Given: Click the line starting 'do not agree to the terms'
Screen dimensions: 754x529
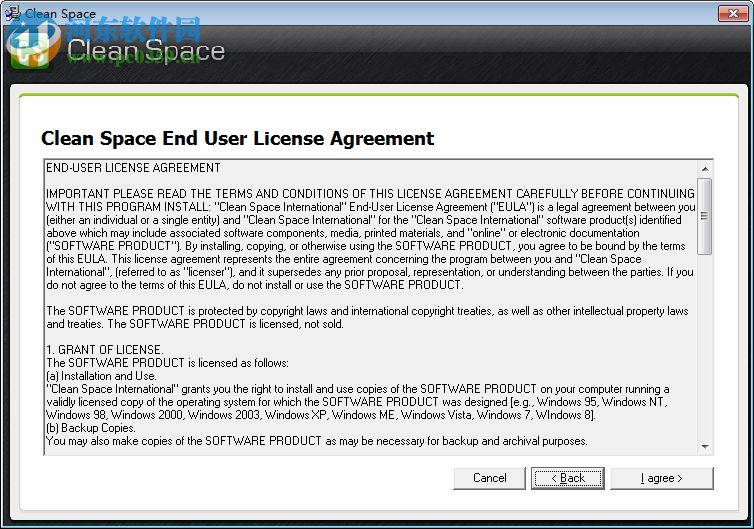Looking at the screenshot, I should (255, 285).
